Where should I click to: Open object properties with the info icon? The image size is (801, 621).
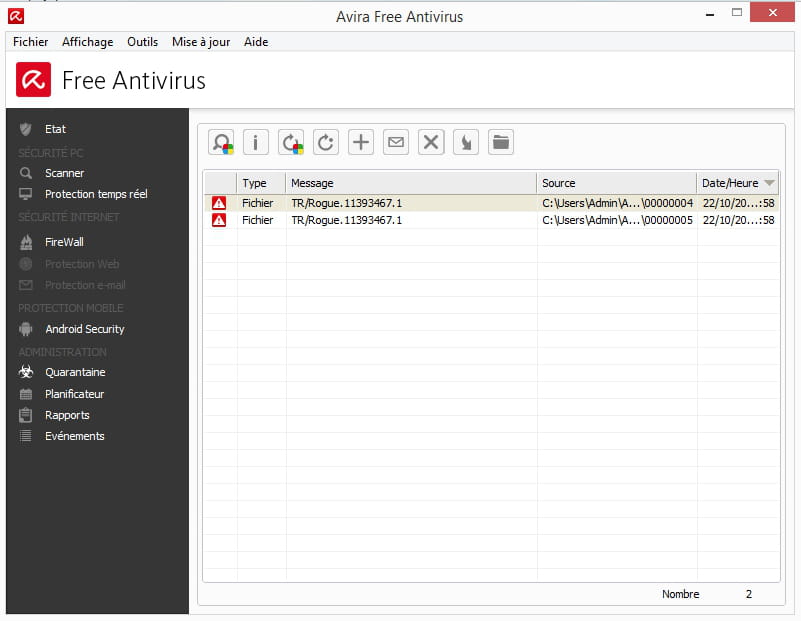[x=256, y=142]
